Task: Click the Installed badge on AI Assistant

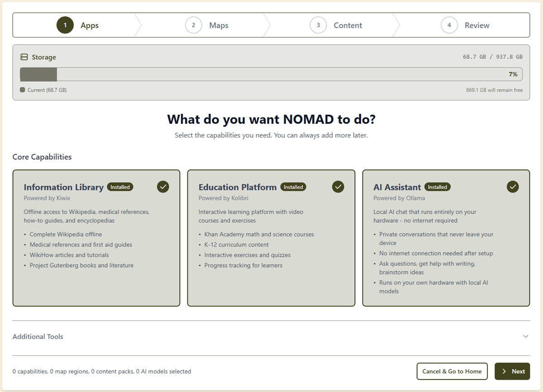Action: (x=437, y=187)
